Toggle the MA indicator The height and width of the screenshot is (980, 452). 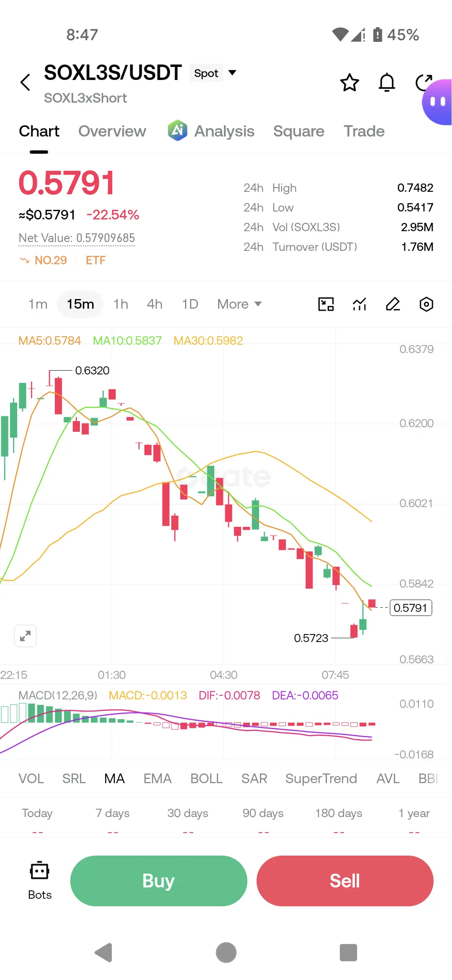tap(114, 779)
